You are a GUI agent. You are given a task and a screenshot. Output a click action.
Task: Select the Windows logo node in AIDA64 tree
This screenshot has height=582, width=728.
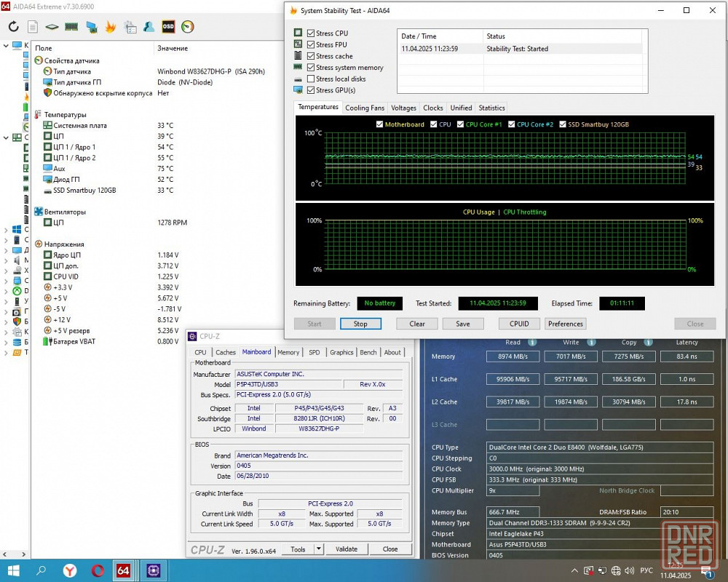pos(17,229)
